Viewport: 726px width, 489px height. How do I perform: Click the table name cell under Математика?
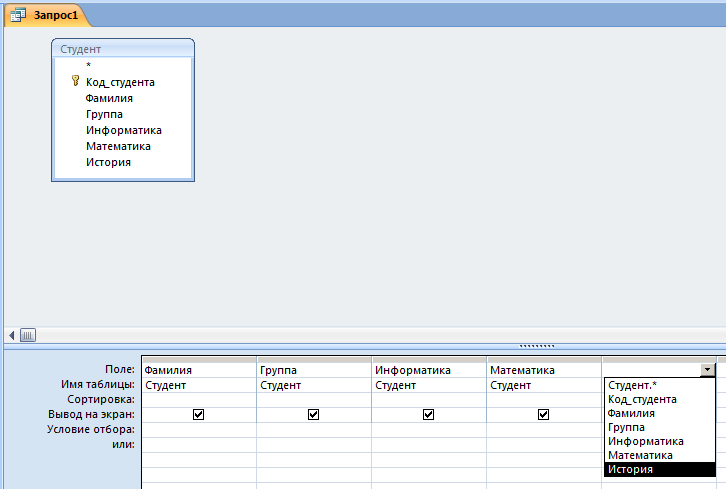tap(544, 385)
